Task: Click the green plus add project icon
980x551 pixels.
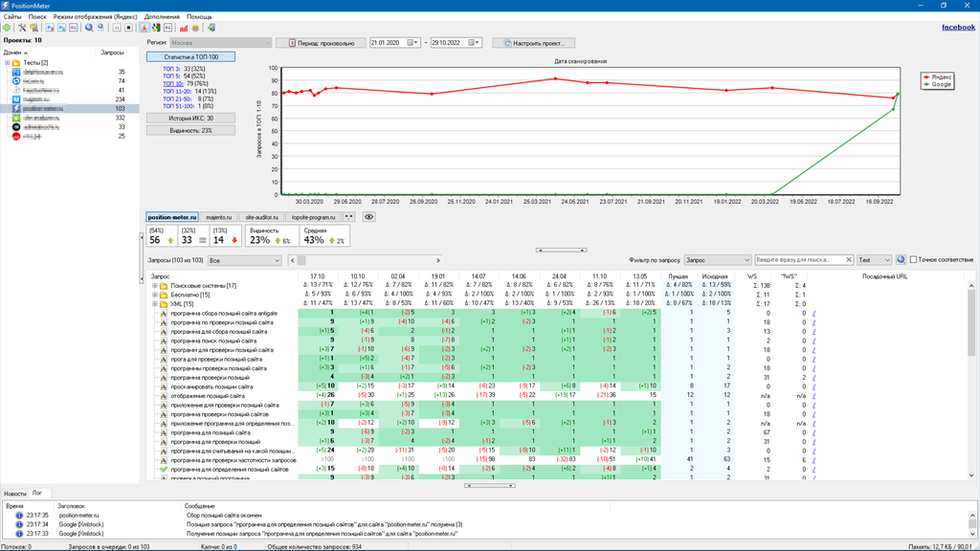Action: 7,28
